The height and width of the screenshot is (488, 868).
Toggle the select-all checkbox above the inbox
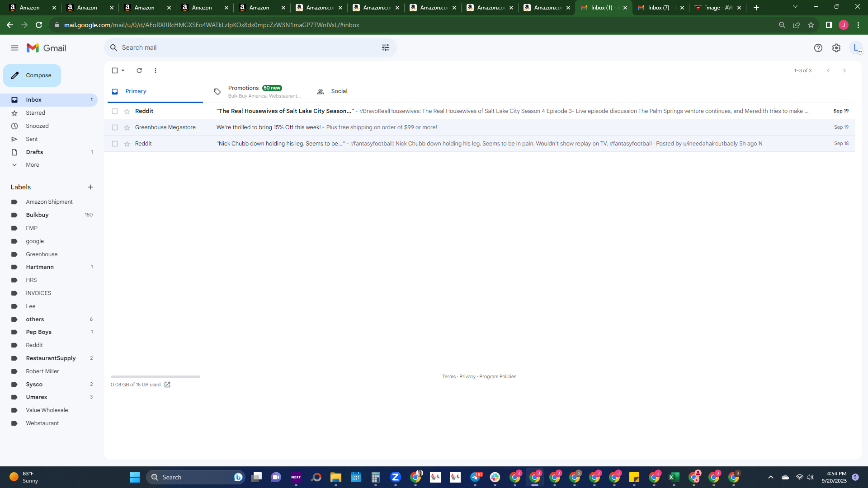(115, 70)
